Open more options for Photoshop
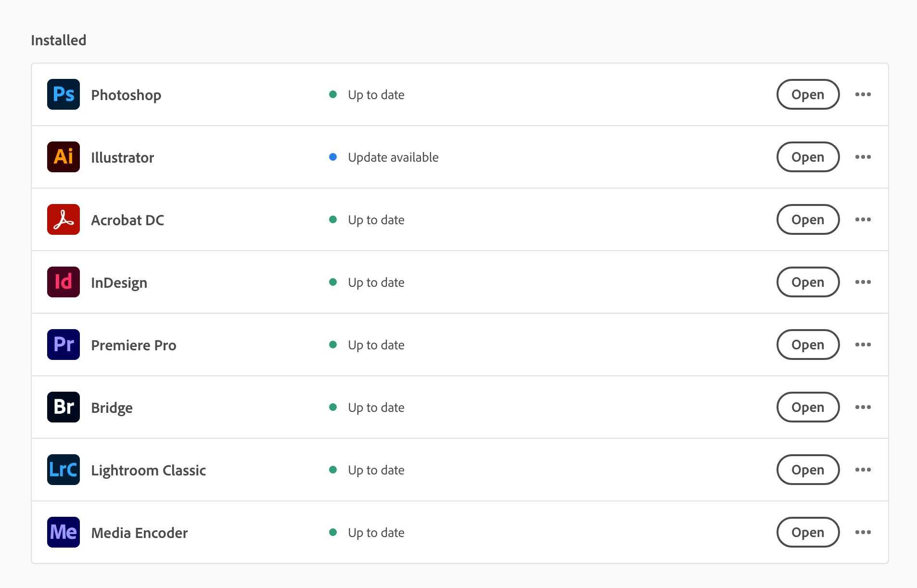 point(863,94)
